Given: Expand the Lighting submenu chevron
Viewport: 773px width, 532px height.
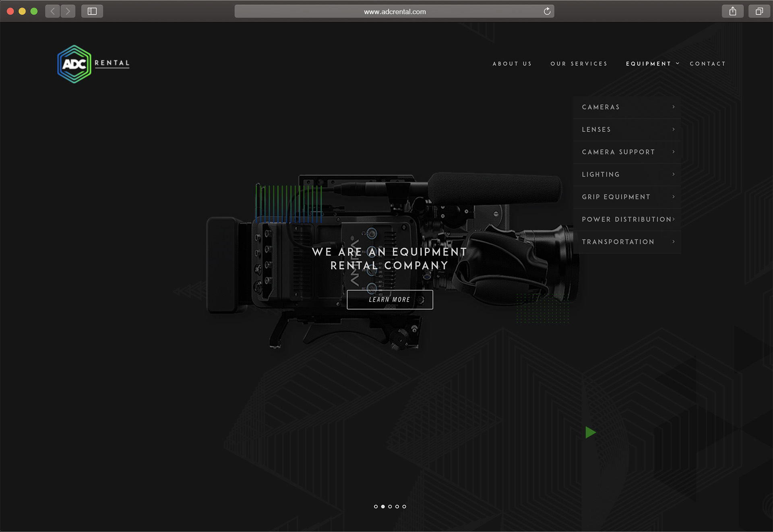Looking at the screenshot, I should 673,174.
